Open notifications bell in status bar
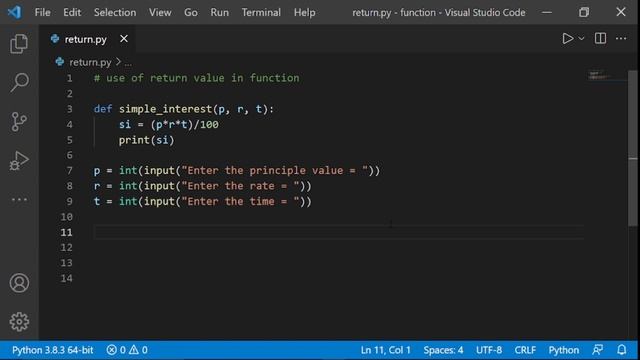This screenshot has width=640, height=360. (x=621, y=350)
